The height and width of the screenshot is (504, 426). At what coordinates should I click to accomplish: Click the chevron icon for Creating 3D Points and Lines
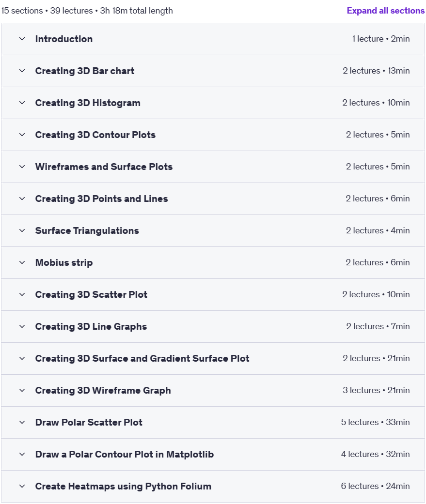[22, 199]
